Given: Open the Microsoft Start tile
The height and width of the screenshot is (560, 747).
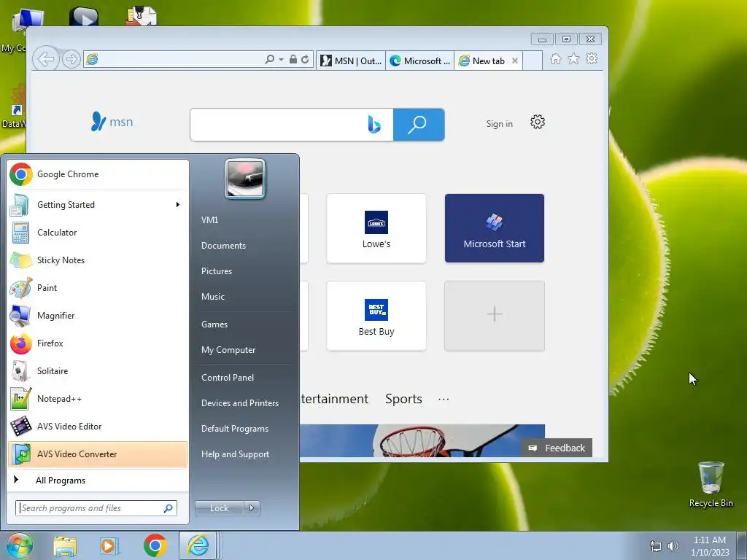Looking at the screenshot, I should pos(495,228).
